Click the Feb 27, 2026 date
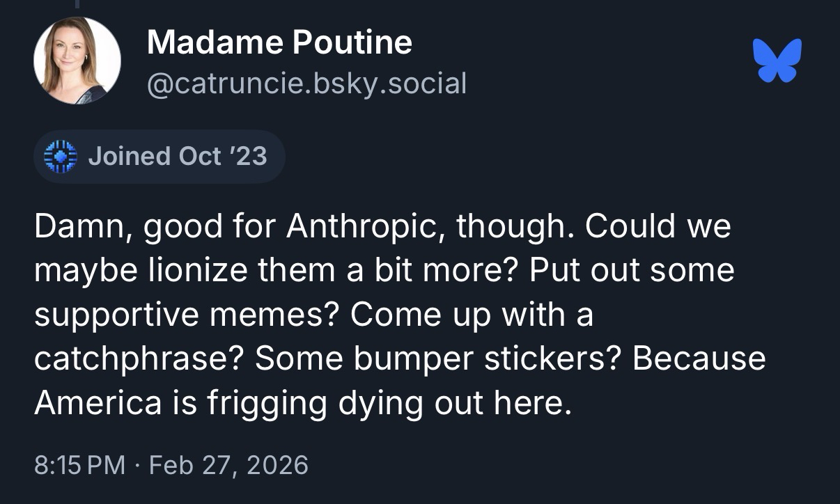The width and height of the screenshot is (840, 504). point(228,464)
